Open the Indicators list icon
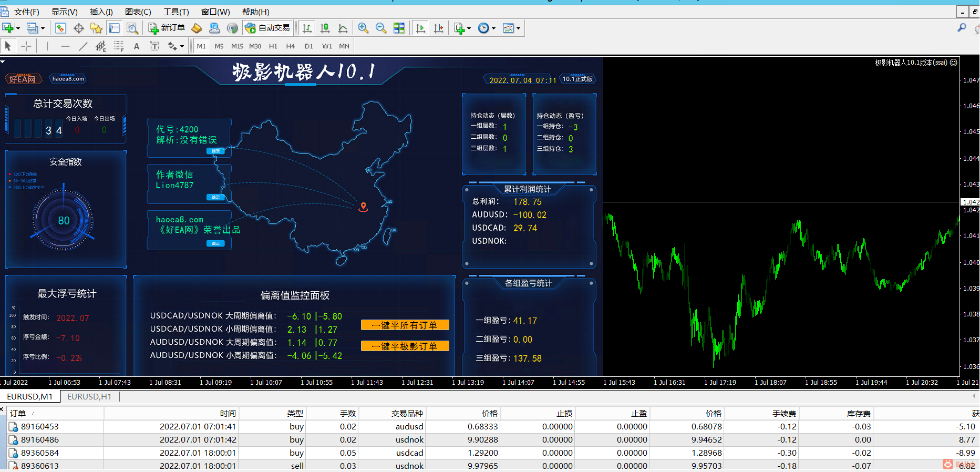Viewport: 980px width, 472px height. click(459, 28)
